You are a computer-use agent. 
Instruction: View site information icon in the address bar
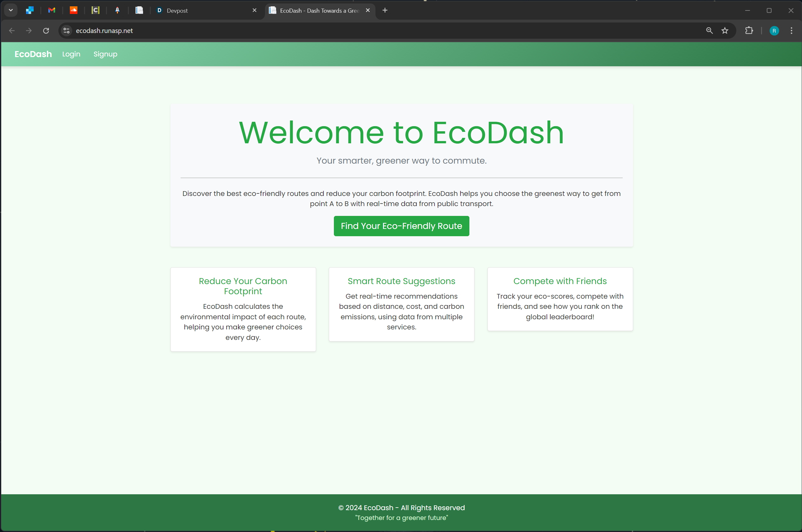67,30
